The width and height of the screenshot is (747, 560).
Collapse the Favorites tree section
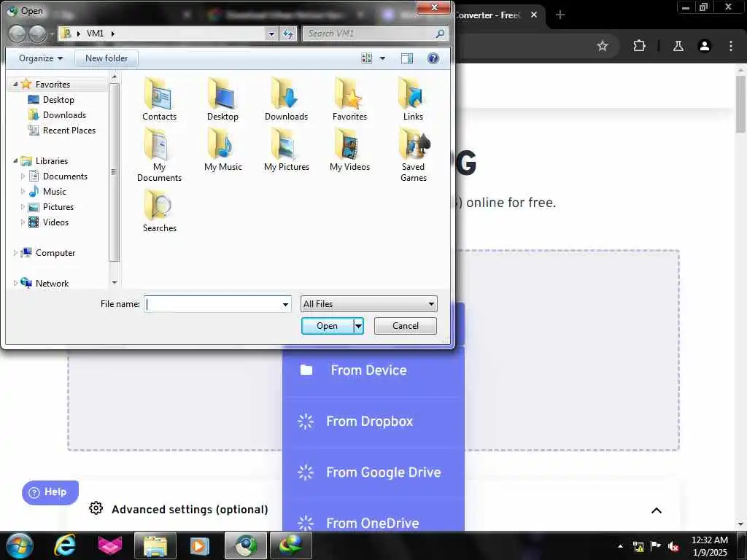(x=15, y=85)
